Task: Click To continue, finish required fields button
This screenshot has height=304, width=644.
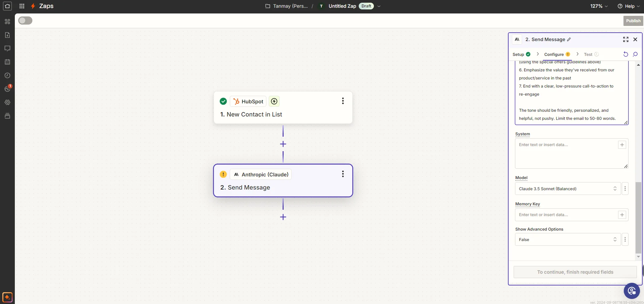Action: point(575,272)
